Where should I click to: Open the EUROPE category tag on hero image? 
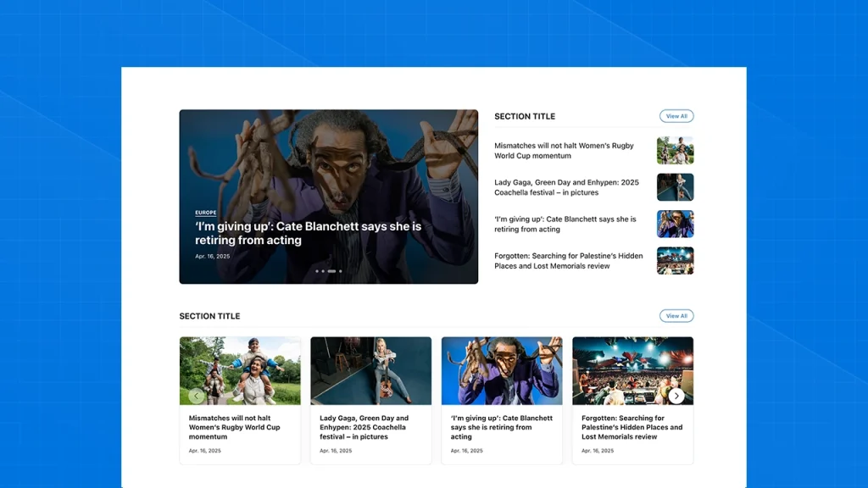[205, 213]
